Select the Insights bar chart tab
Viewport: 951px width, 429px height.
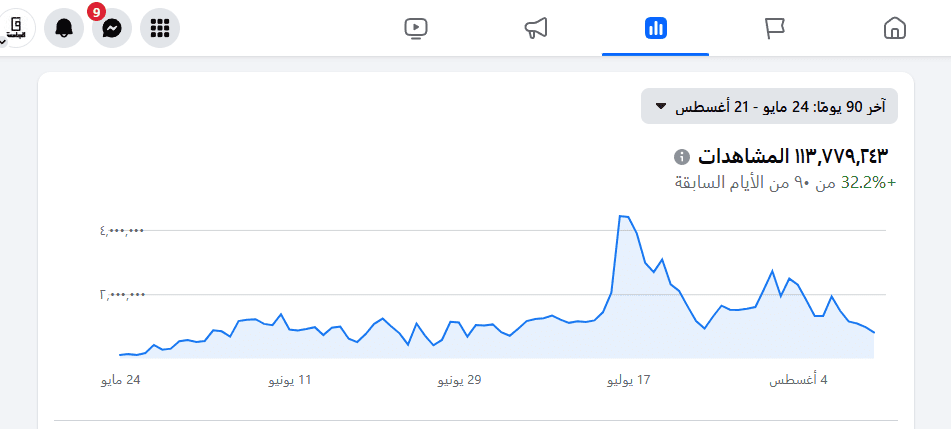(x=656, y=28)
